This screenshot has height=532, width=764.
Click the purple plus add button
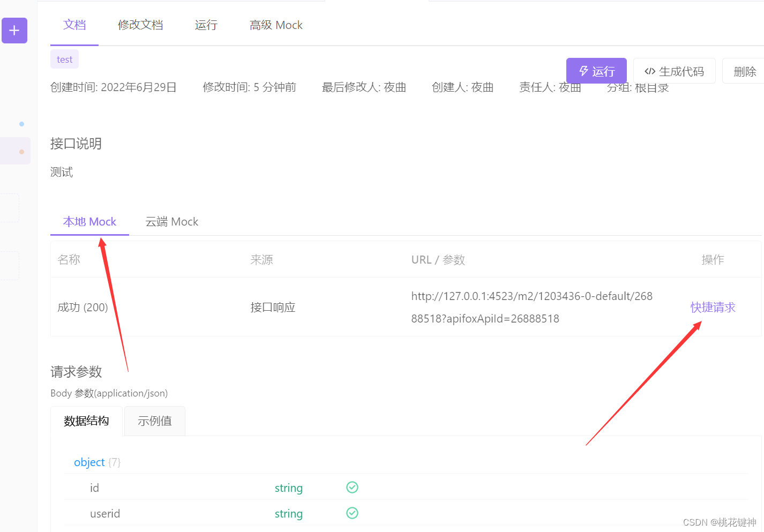(x=14, y=31)
